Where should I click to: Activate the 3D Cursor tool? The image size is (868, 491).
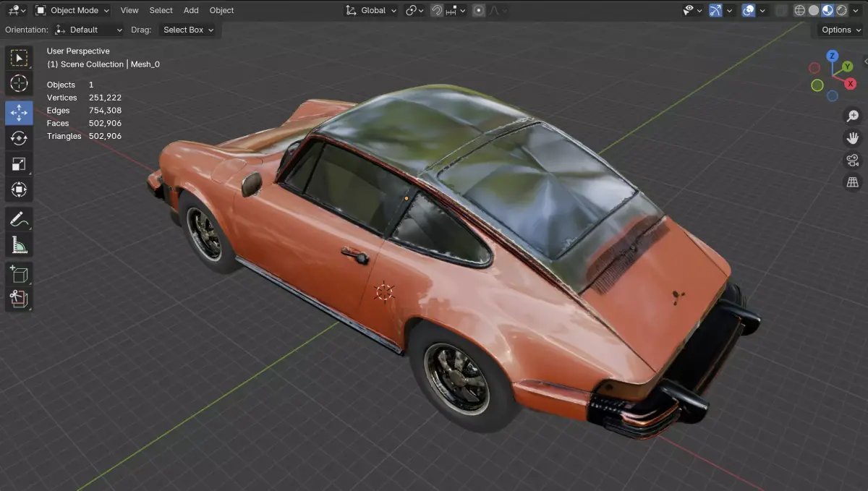click(x=19, y=83)
